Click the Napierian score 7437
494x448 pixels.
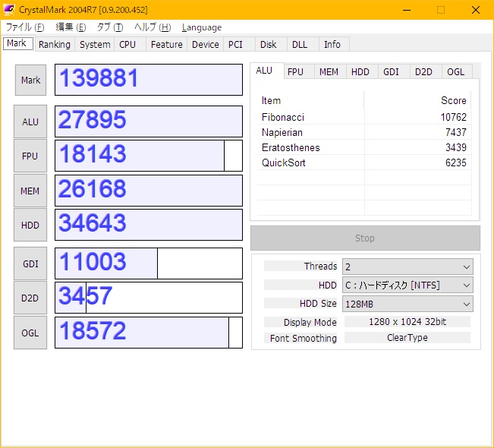456,132
